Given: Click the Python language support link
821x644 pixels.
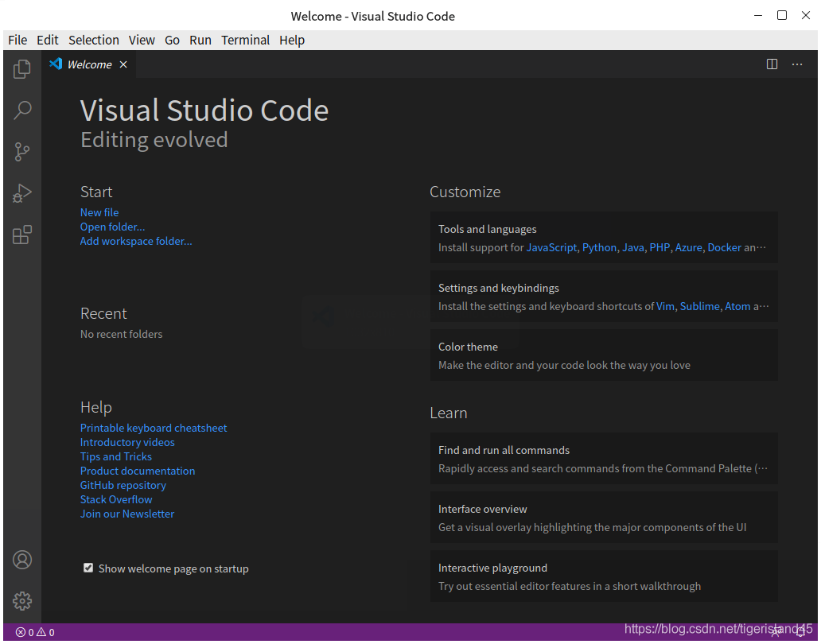Looking at the screenshot, I should [599, 247].
